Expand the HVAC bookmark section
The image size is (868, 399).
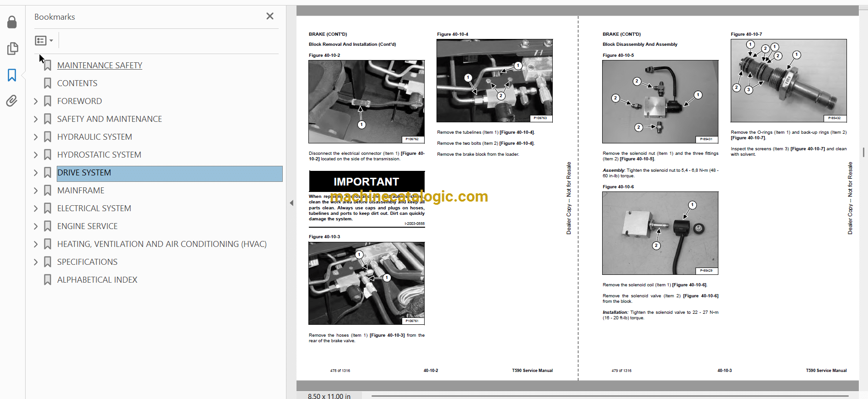point(36,244)
